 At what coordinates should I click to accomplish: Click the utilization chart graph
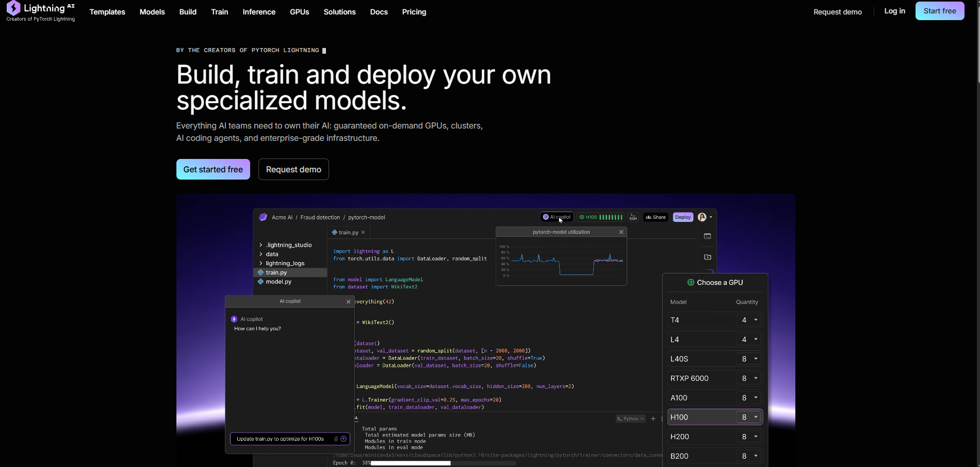pyautogui.click(x=561, y=261)
